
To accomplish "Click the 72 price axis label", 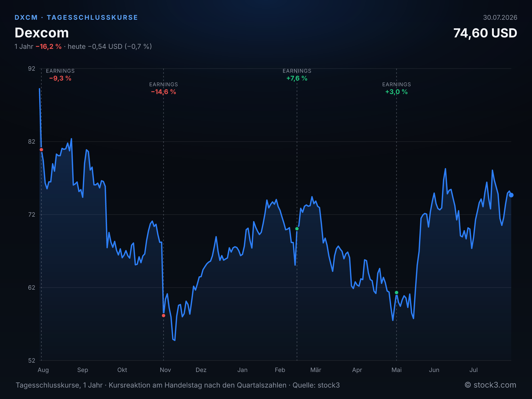I will pos(32,214).
